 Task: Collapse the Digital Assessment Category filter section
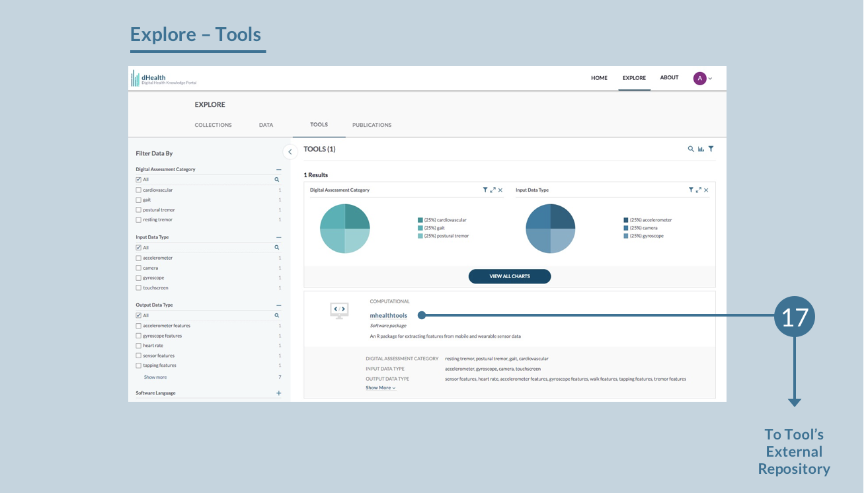(278, 170)
